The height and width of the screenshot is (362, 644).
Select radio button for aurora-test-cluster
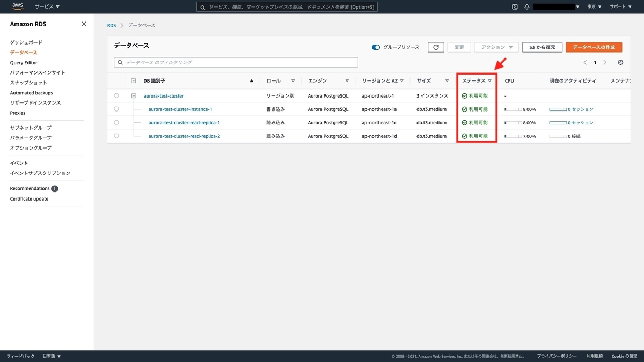coord(116,95)
